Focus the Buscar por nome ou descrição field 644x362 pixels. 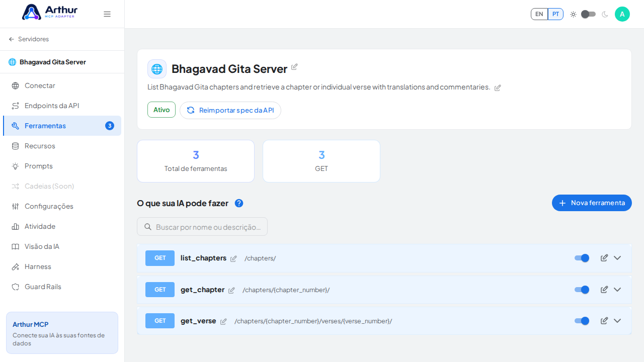pyautogui.click(x=202, y=227)
